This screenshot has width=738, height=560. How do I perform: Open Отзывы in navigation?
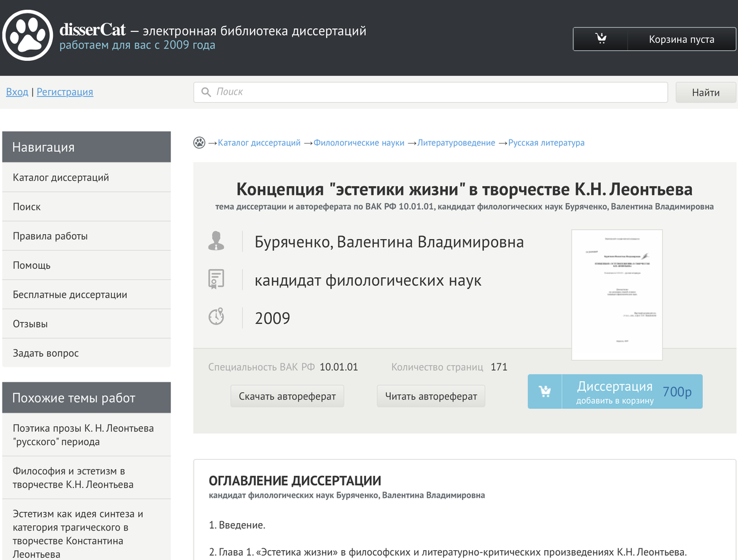point(87,324)
